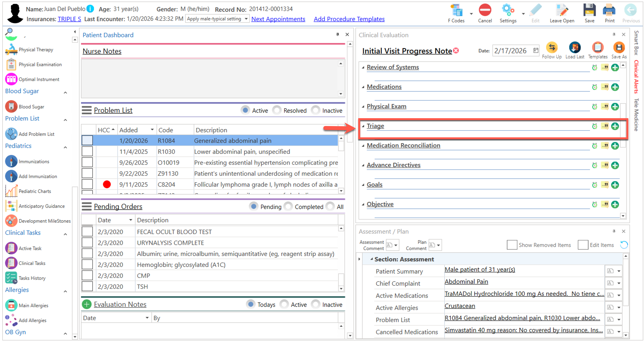The width and height of the screenshot is (644, 342).
Task: Collapse the Review of Systems section
Action: (x=363, y=67)
